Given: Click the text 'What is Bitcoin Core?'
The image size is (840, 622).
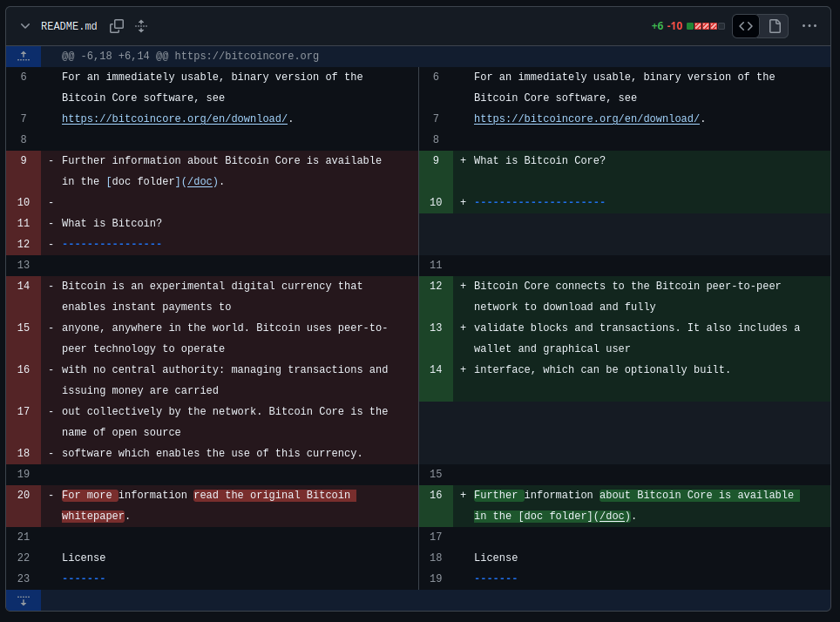Looking at the screenshot, I should (x=539, y=160).
